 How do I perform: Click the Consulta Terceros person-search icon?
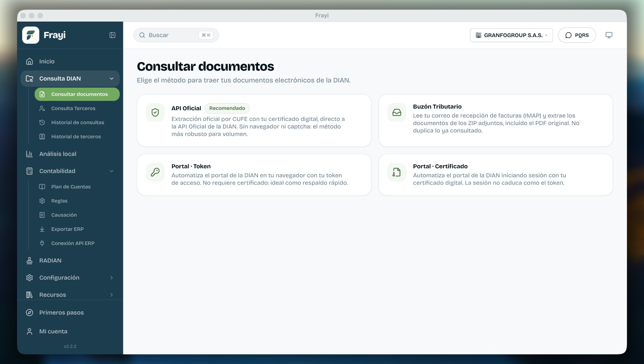42,108
